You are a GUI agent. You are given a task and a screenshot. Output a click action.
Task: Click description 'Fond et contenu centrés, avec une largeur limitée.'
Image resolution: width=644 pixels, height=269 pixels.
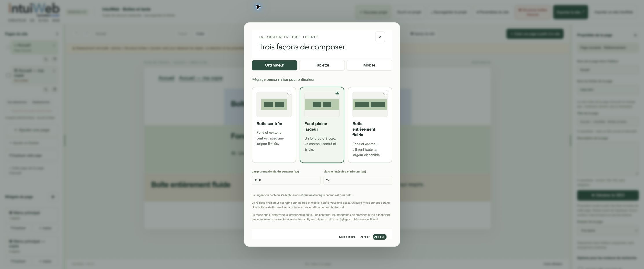point(270,138)
